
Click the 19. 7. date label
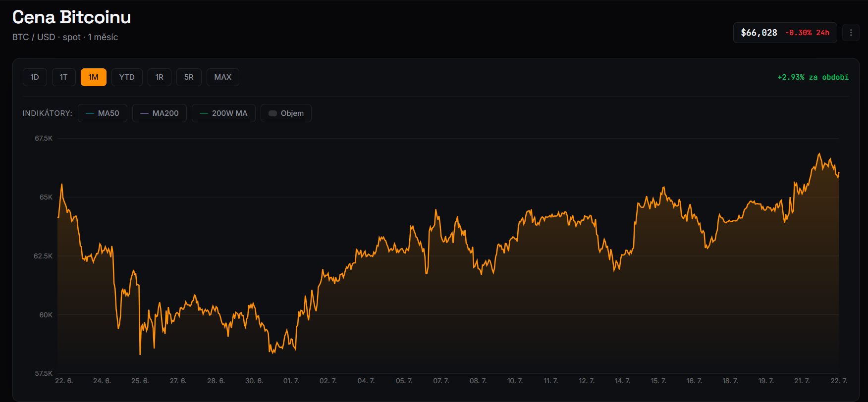pos(766,381)
